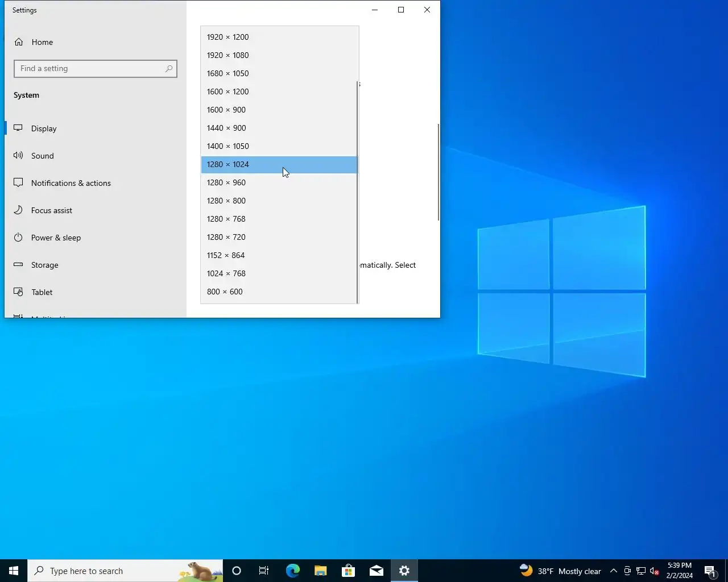The width and height of the screenshot is (728, 582).
Task: Close the Settings window
Action: click(x=427, y=10)
